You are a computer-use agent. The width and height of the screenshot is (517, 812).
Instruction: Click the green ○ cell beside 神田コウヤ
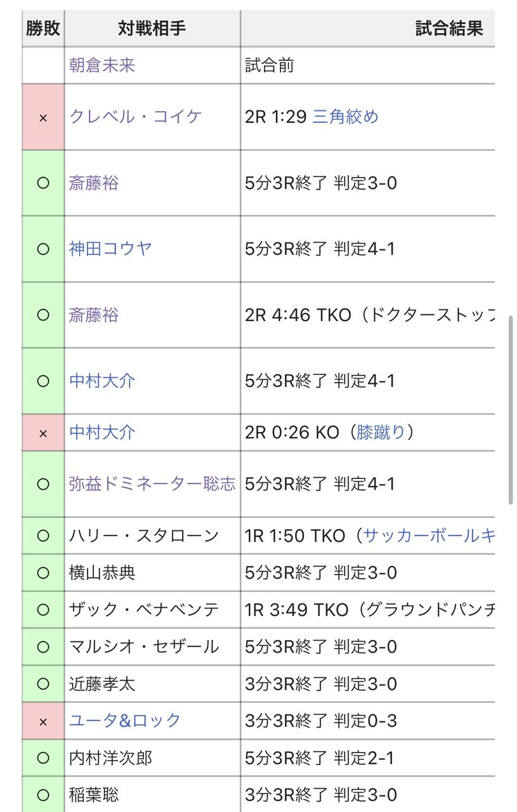point(43,249)
